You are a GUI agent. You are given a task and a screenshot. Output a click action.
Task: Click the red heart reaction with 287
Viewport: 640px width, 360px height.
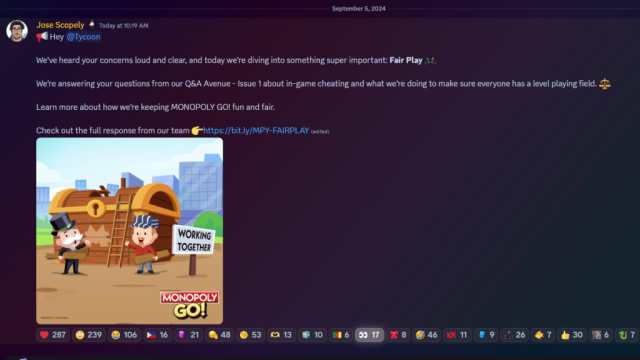53,335
